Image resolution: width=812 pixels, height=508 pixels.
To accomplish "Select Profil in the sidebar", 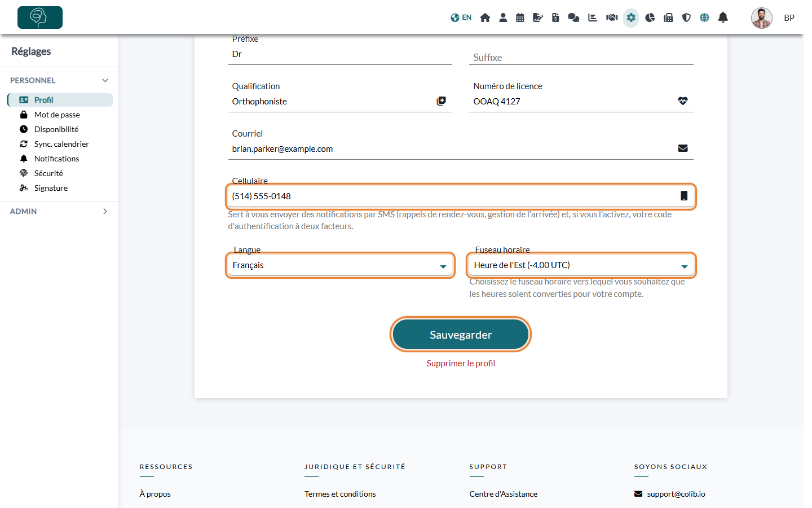I will 60,100.
